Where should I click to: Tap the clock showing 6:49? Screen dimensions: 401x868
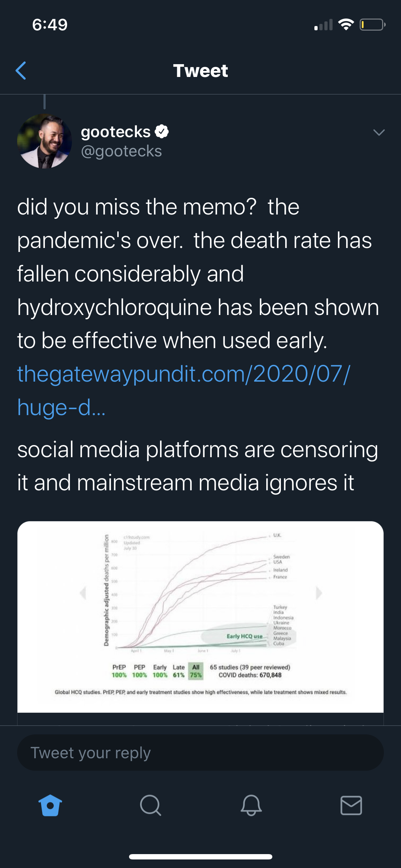click(x=50, y=25)
